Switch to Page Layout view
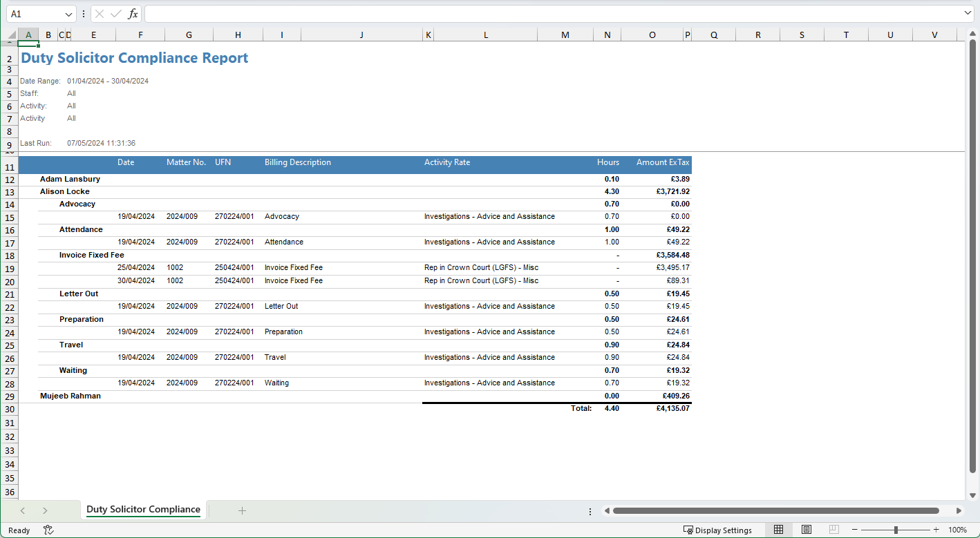This screenshot has width=980, height=538. click(806, 530)
